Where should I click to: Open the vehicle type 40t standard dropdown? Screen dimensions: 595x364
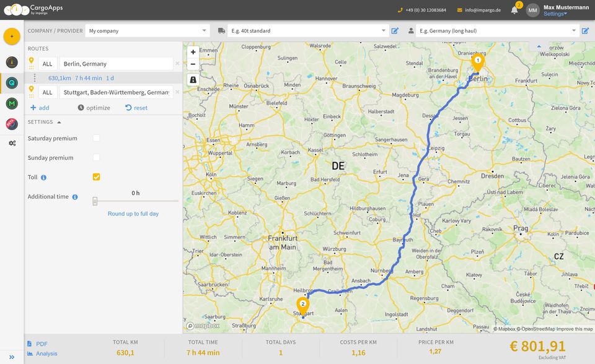(308, 31)
